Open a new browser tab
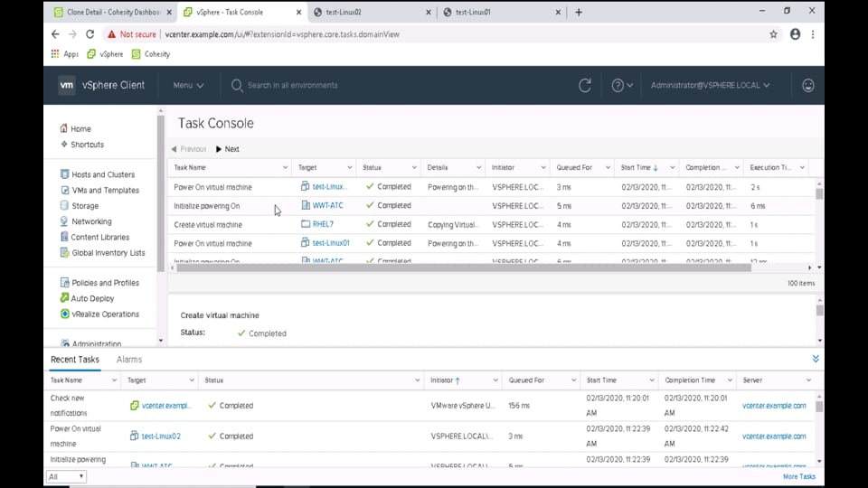This screenshot has height=488, width=868. point(579,12)
